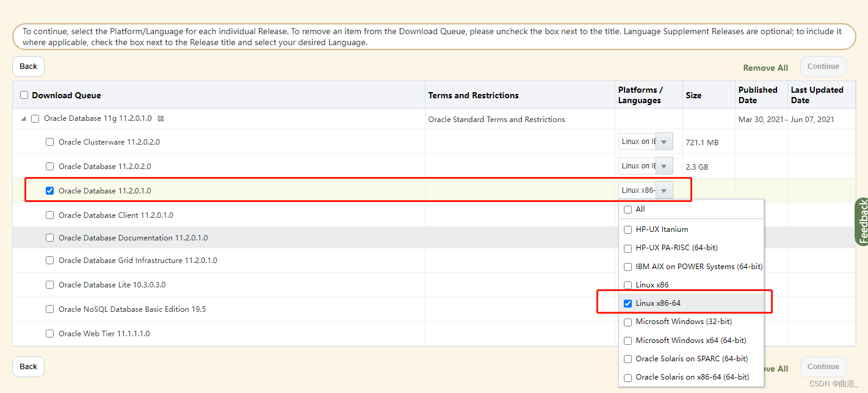Collapse the Oracle Database 11g 11.2.0.1.0 tree
The image size is (868, 393).
(23, 118)
